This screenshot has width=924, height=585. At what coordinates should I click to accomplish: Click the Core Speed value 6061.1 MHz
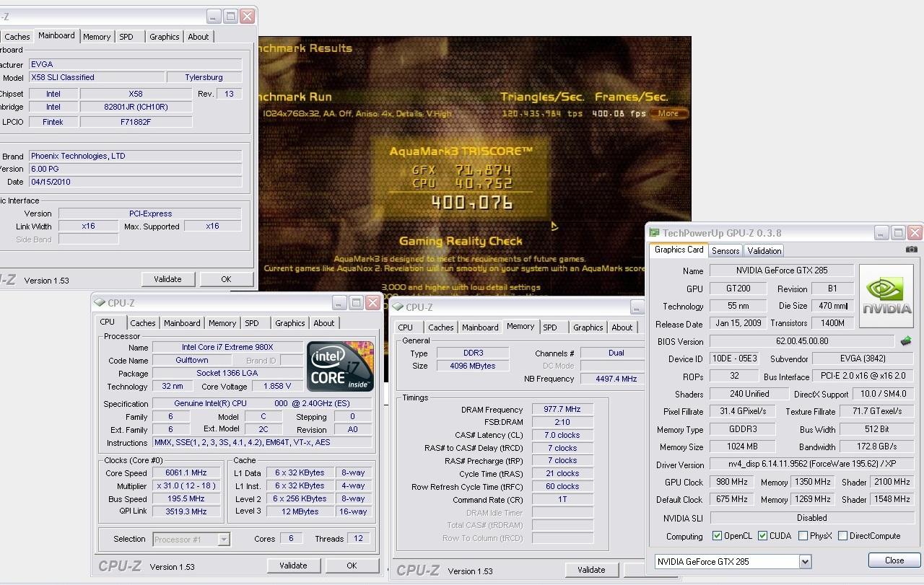coord(186,473)
